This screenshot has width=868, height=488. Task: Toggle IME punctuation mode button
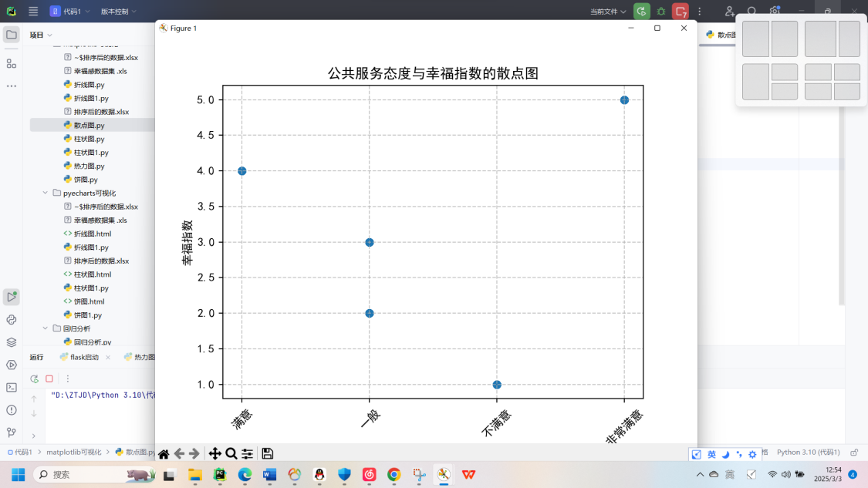(739, 454)
